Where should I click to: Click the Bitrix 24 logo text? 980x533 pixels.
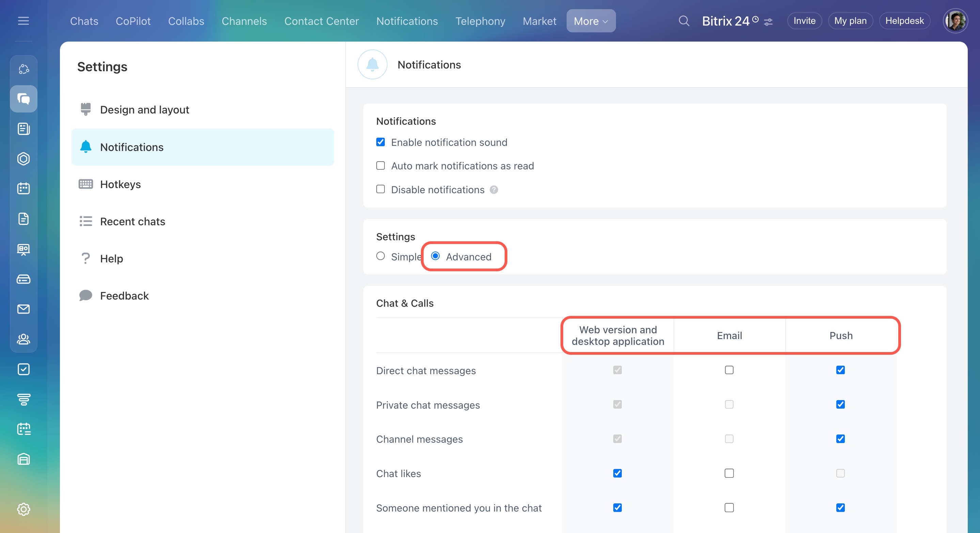tap(726, 21)
